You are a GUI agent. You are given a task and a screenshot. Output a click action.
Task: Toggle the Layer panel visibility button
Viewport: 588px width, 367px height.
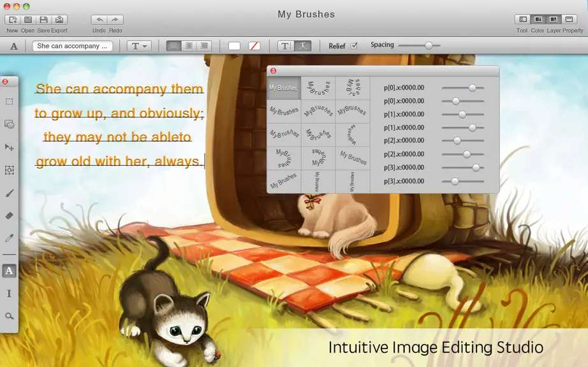554,19
